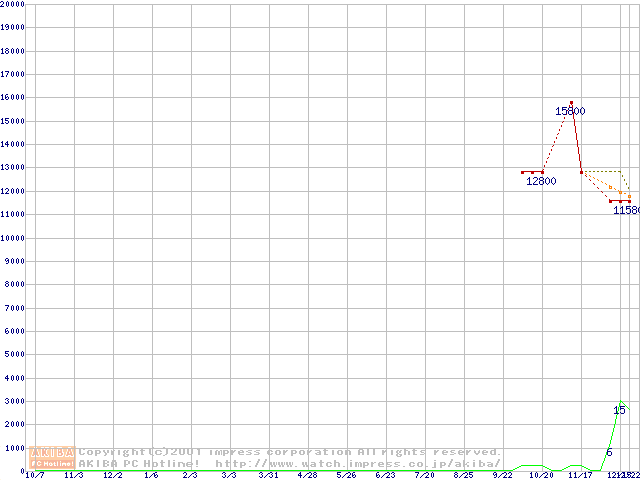Open the watch.impress.co.jp/akiba URL text
The image size is (640, 480).
tap(357, 464)
